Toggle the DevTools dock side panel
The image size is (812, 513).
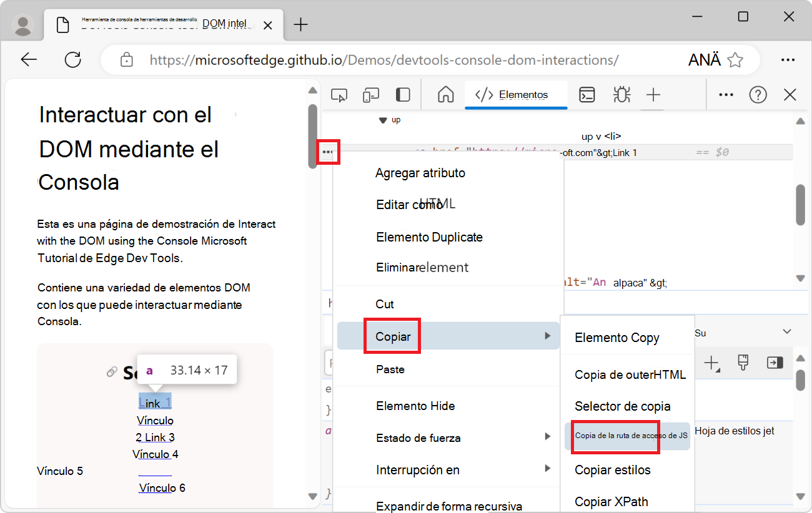[403, 94]
